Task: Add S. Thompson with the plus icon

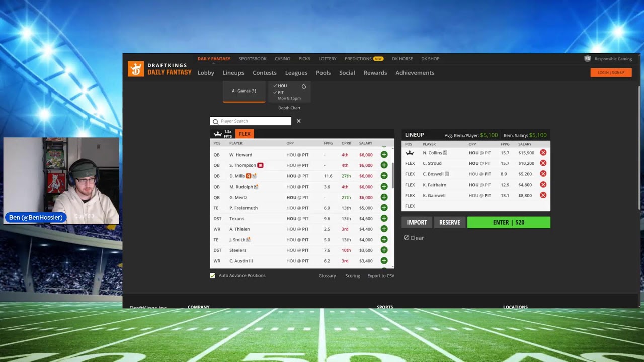Action: coord(384,165)
